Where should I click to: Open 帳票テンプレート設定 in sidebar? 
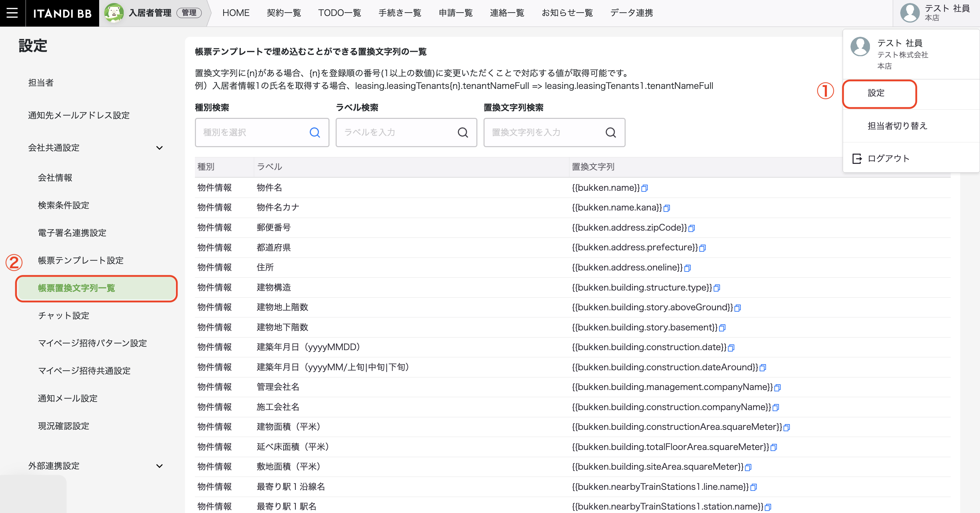81,261
